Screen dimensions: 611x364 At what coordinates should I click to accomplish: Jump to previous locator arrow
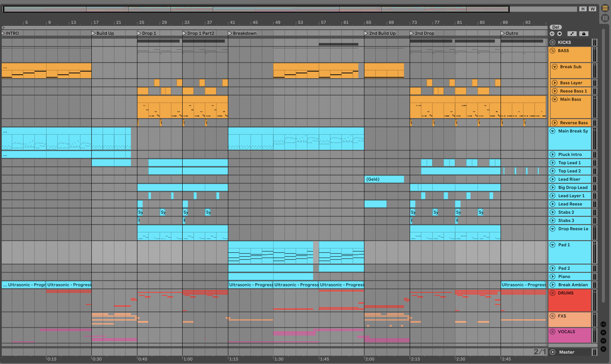552,34
